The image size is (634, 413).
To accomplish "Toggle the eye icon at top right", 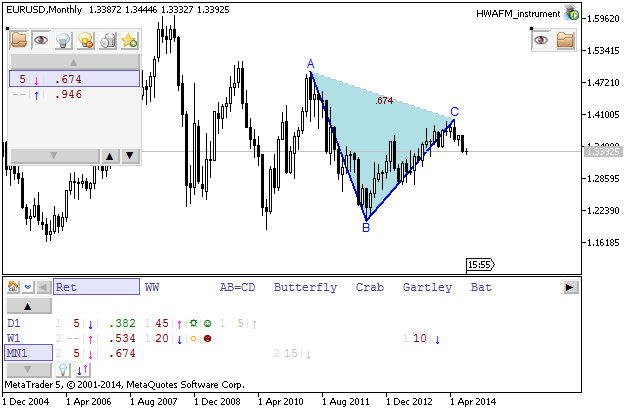I will [x=542, y=40].
